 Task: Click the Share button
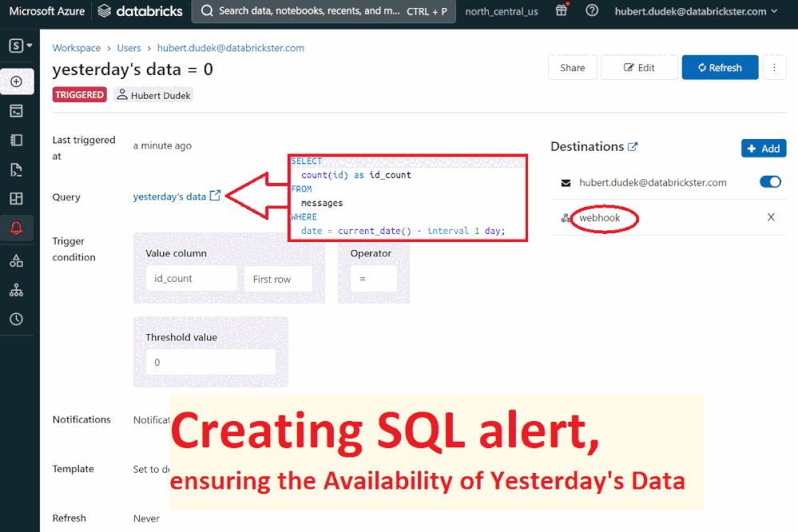[572, 68]
